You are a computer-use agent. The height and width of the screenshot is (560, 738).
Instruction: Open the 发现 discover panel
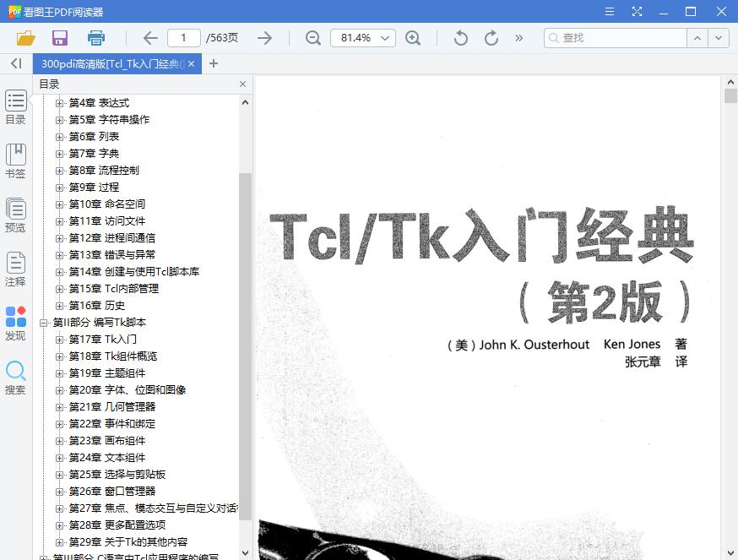16,323
